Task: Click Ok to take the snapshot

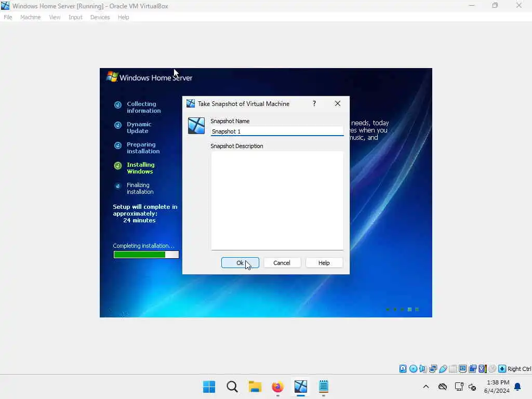Action: coord(240,263)
